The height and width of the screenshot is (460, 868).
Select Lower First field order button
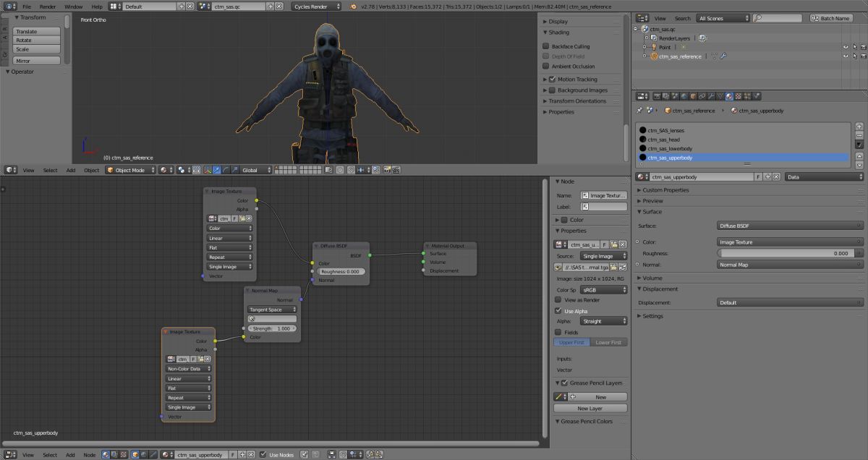[x=609, y=342]
